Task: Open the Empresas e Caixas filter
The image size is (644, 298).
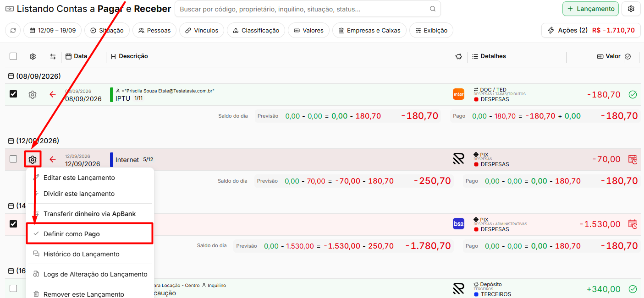Action: click(369, 31)
